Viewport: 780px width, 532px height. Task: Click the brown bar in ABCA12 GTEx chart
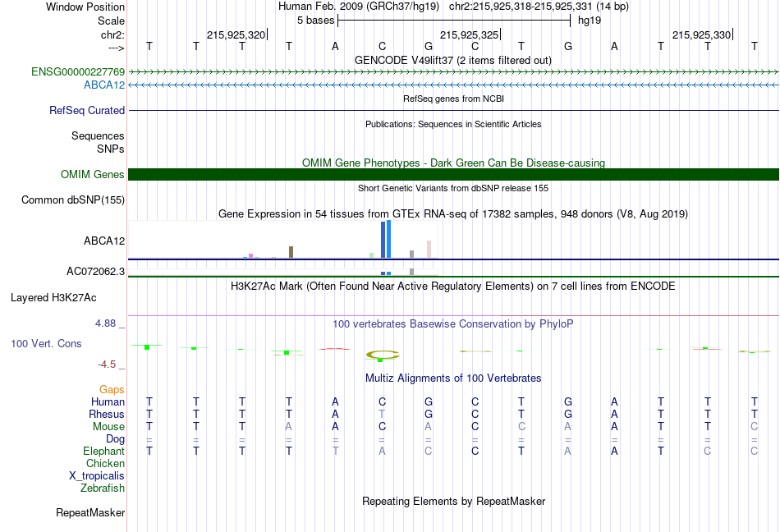coord(291,252)
